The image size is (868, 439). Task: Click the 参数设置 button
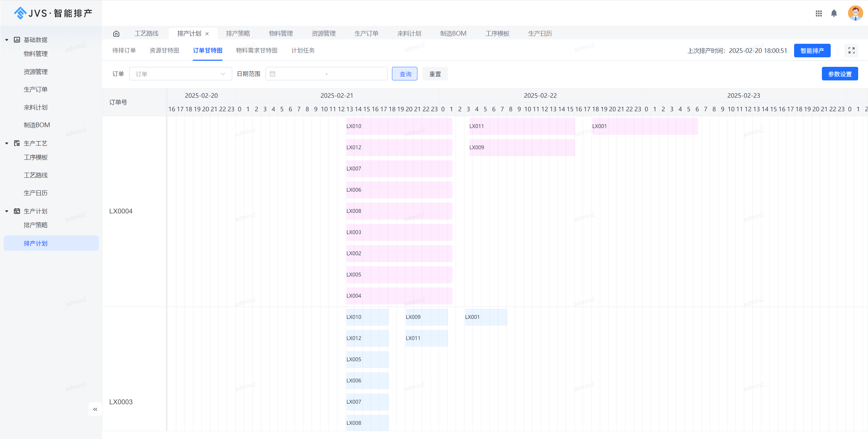(840, 74)
